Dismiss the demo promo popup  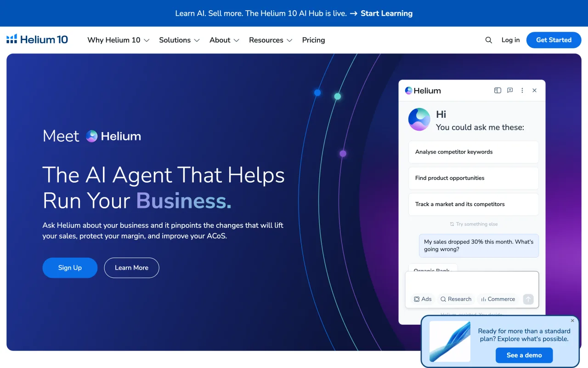coord(572,321)
